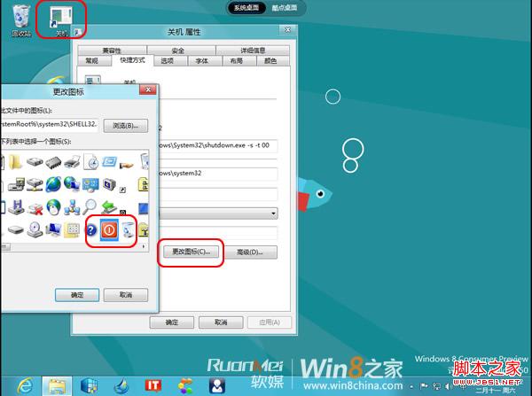The height and width of the screenshot is (396, 532).
Task: Launch the red IT app in taskbar
Action: (x=153, y=385)
